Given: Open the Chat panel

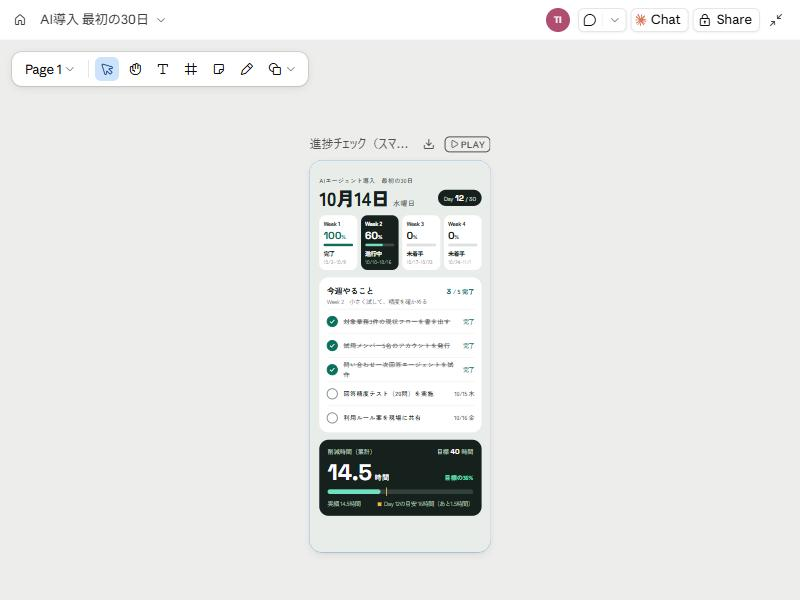Looking at the screenshot, I should pyautogui.click(x=659, y=20).
